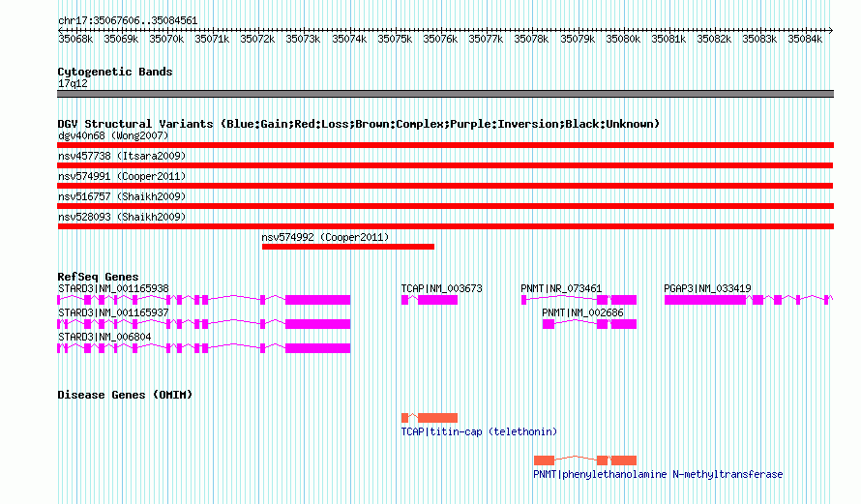
Task: Click the nsv457738 (Itsara2009) variant label
Action: coord(122,156)
